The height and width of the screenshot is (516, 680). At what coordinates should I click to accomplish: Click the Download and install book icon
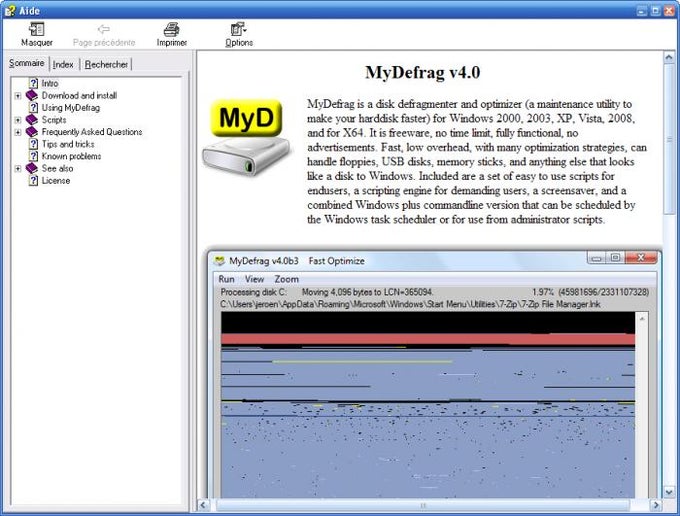[32, 95]
